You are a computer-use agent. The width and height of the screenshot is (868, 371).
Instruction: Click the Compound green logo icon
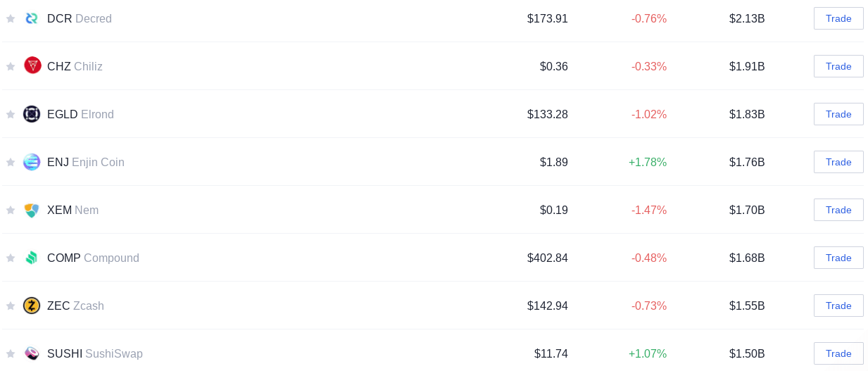(x=32, y=258)
